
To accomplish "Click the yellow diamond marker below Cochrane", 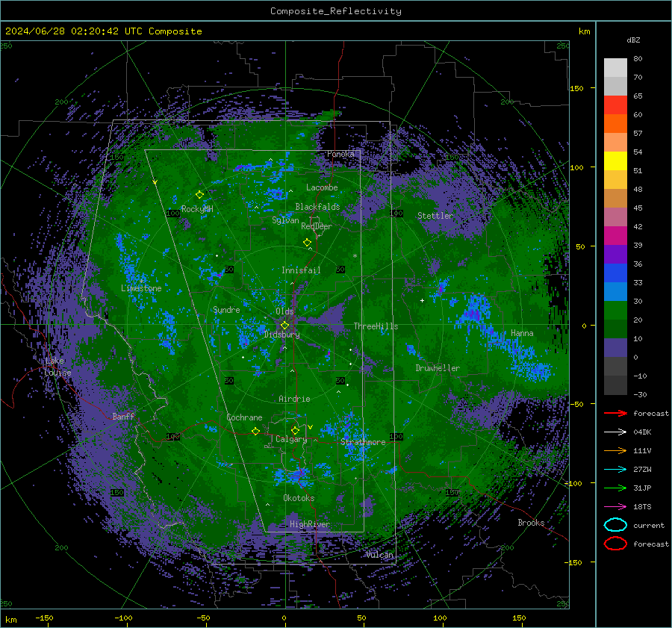I will click(x=255, y=432).
